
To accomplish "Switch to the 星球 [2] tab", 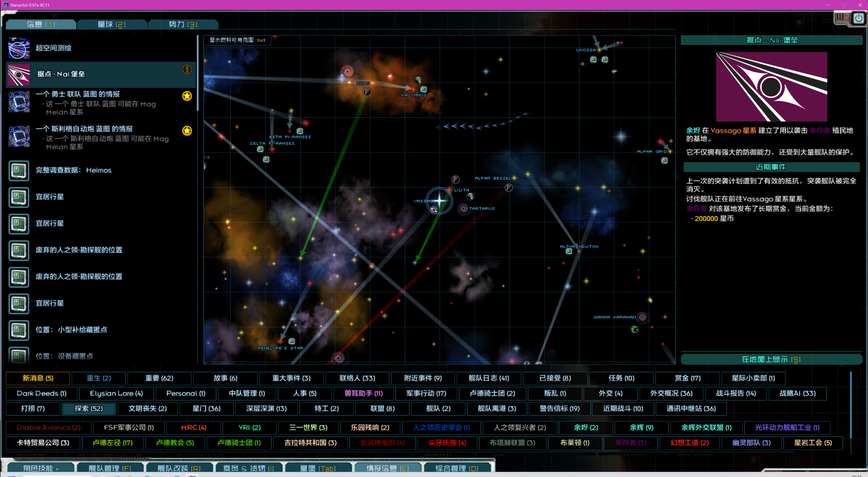I will [x=112, y=24].
